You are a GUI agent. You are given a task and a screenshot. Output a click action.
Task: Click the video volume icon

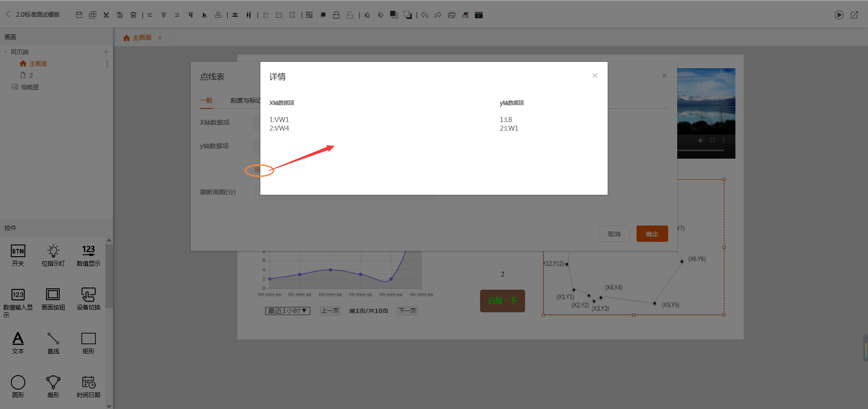701,141
